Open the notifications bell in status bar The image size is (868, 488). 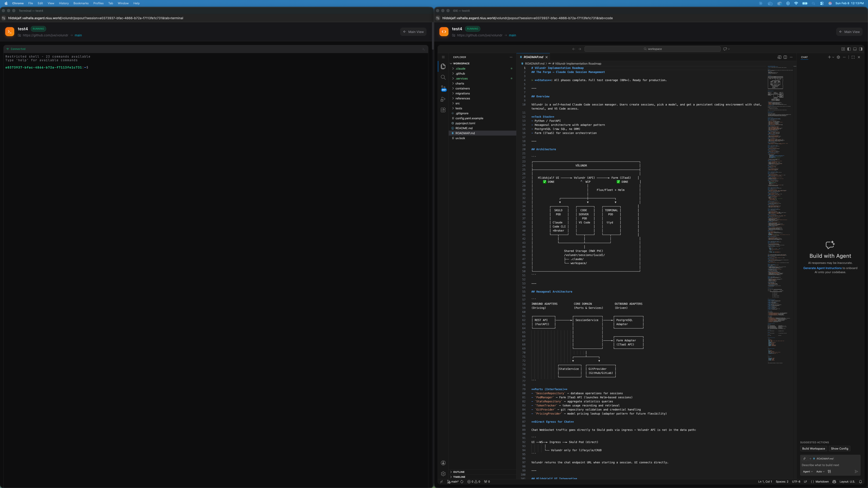tap(860, 482)
